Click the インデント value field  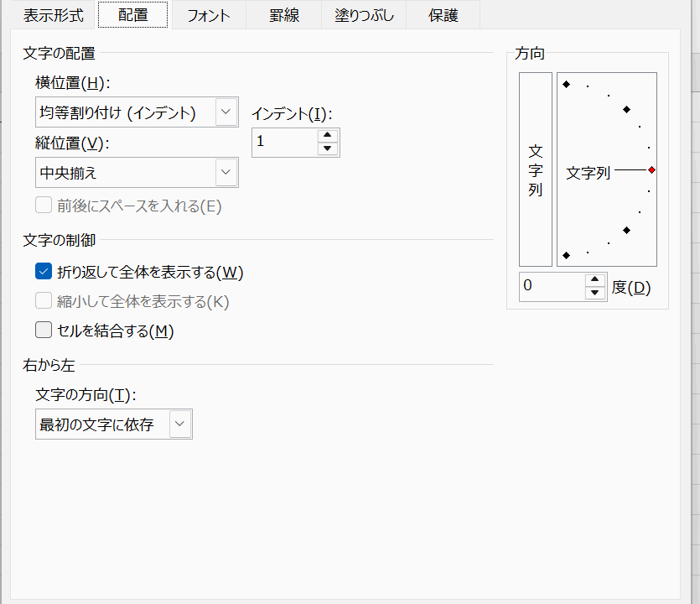[x=284, y=142]
